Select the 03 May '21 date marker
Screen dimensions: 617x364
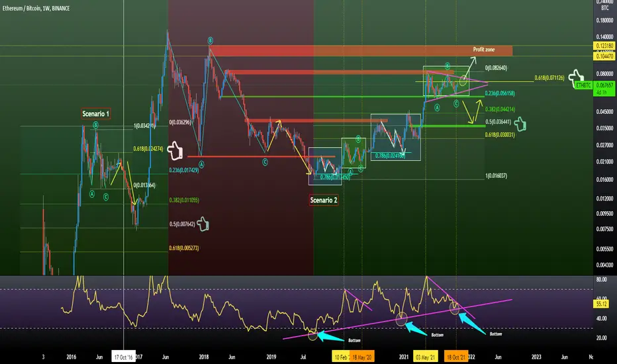click(x=426, y=357)
